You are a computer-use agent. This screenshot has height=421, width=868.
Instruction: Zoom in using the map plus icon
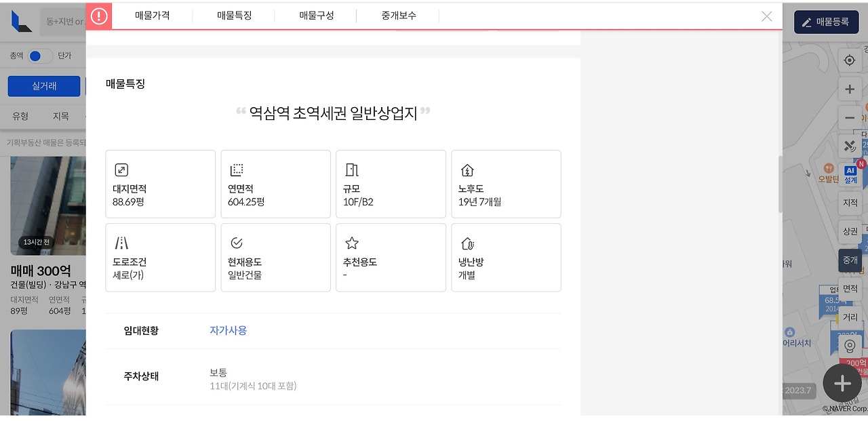coord(850,89)
